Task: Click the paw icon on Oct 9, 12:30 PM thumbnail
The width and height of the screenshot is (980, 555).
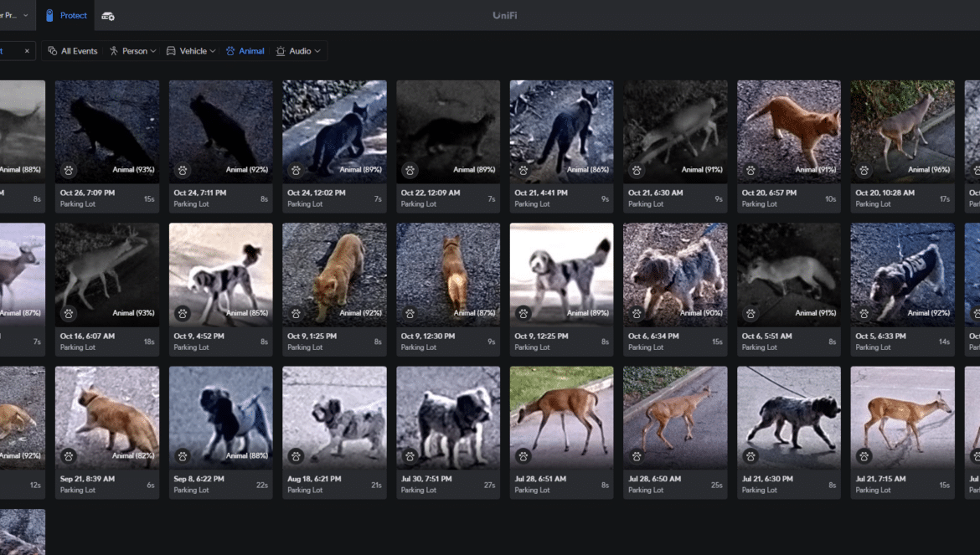Action: [410, 313]
